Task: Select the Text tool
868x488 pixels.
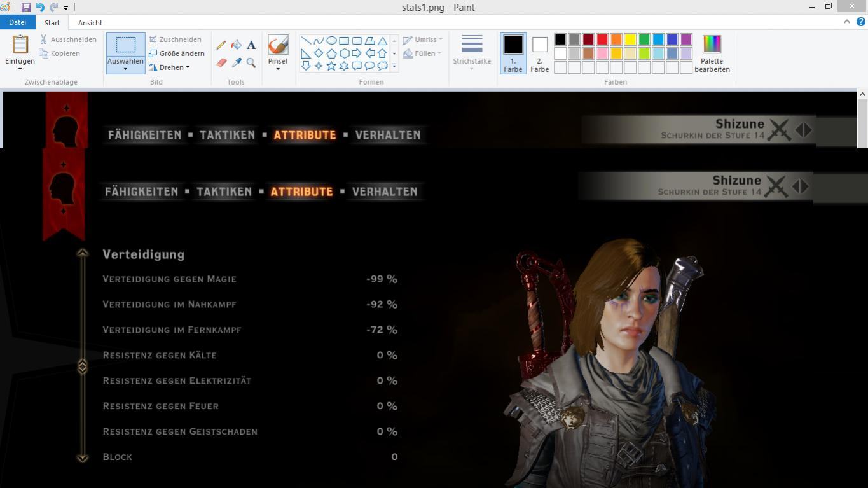Action: (251, 45)
